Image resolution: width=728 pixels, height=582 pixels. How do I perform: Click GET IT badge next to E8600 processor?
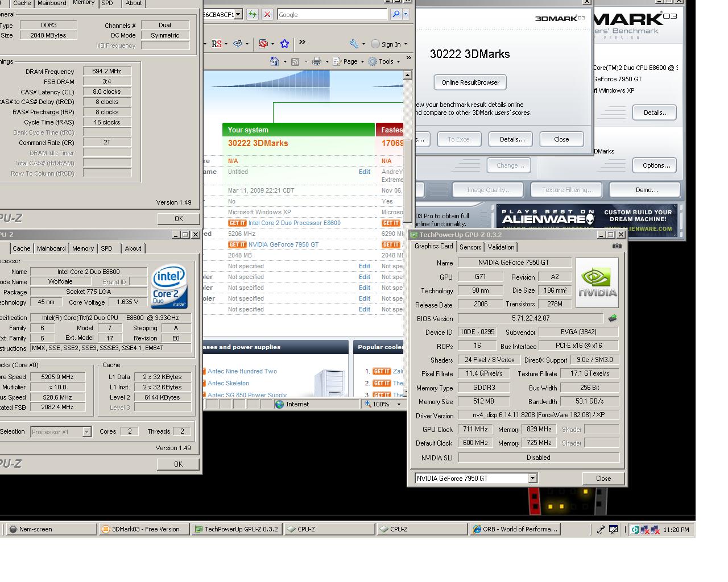(237, 223)
